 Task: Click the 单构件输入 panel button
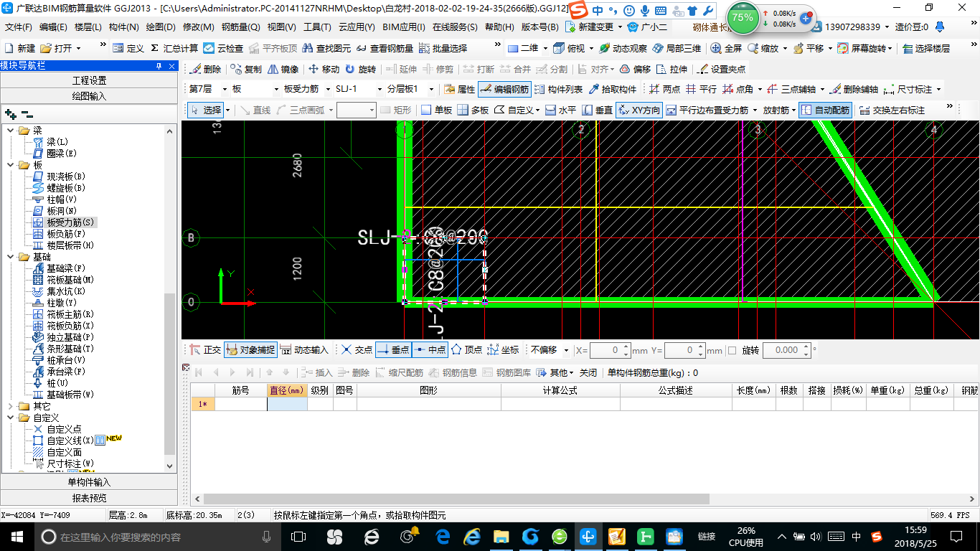click(x=89, y=481)
